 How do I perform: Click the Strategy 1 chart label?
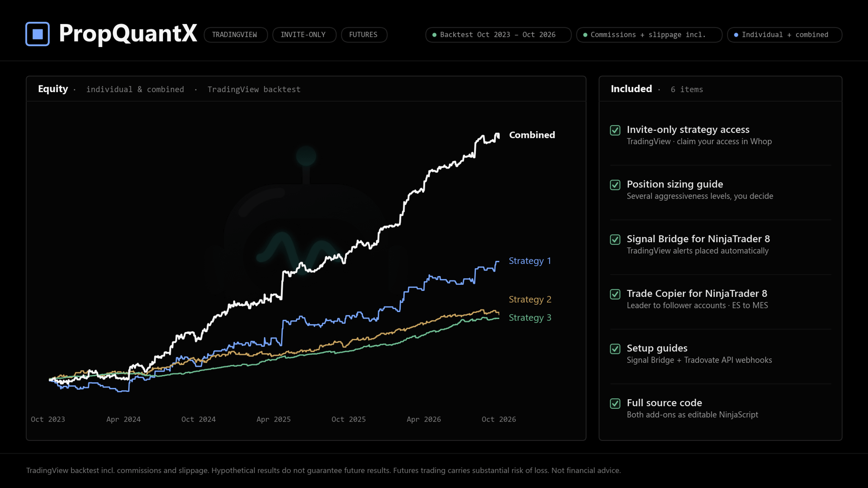point(530,261)
